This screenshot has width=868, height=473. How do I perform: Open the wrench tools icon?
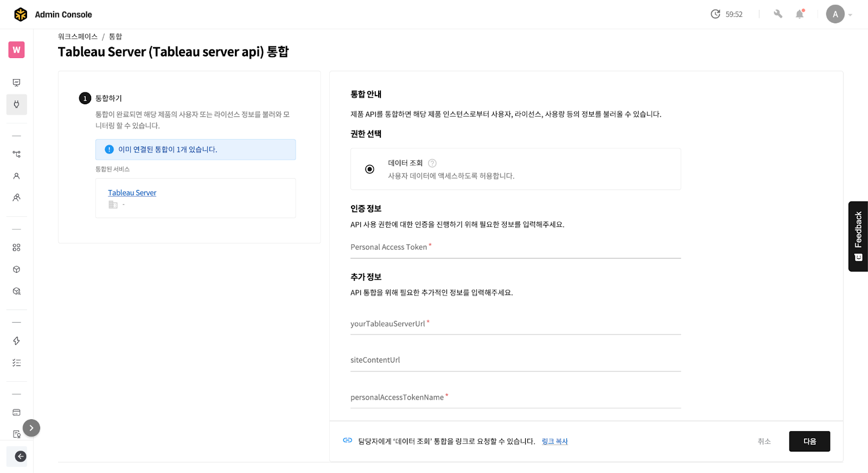(x=778, y=14)
